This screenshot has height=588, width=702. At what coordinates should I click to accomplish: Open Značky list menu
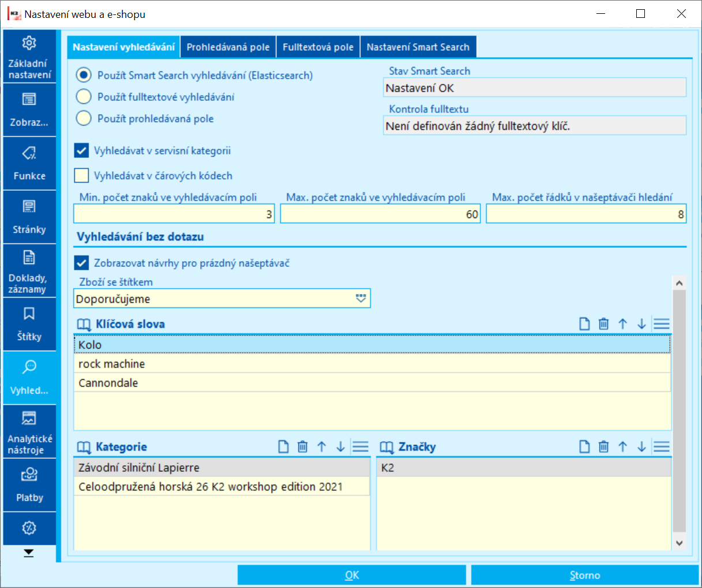coord(662,447)
